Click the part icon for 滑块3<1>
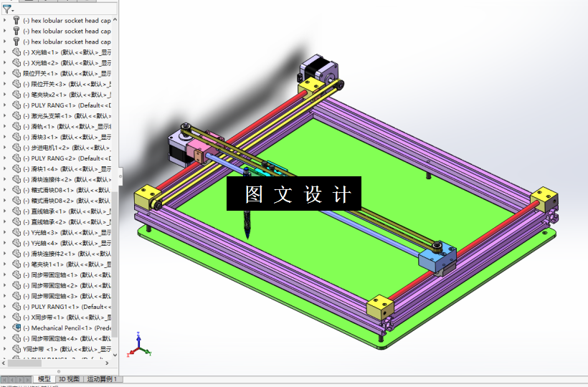Screen dimensions: 588x387 pyautogui.click(x=16, y=137)
